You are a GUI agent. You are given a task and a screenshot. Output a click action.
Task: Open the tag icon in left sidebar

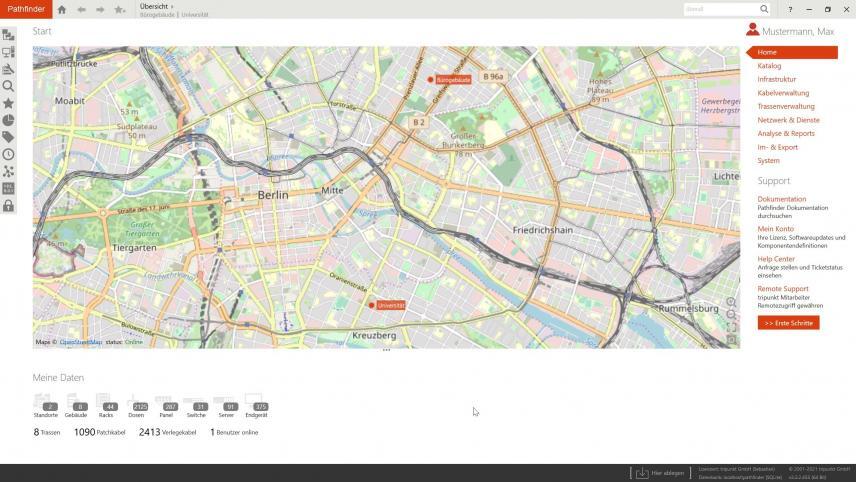[x=8, y=137]
